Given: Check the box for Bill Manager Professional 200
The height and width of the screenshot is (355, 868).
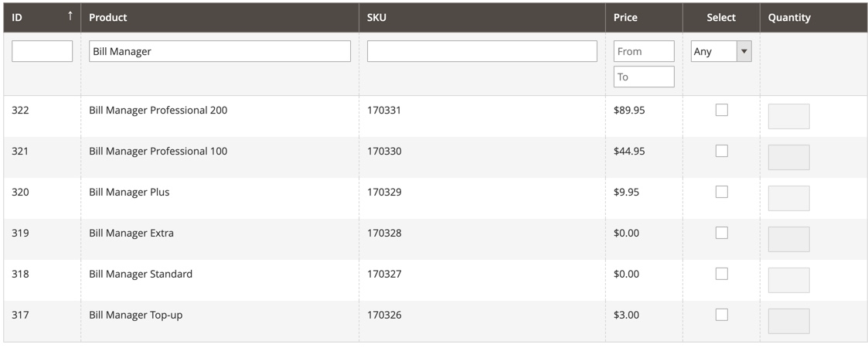Looking at the screenshot, I should (721, 110).
